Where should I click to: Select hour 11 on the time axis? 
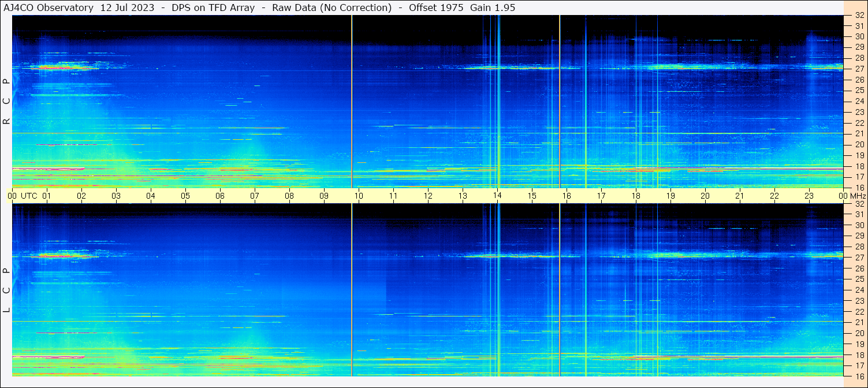[393, 196]
